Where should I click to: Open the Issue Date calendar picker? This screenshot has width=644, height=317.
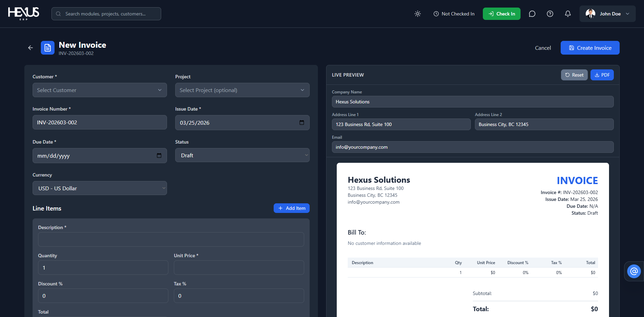pyautogui.click(x=302, y=123)
